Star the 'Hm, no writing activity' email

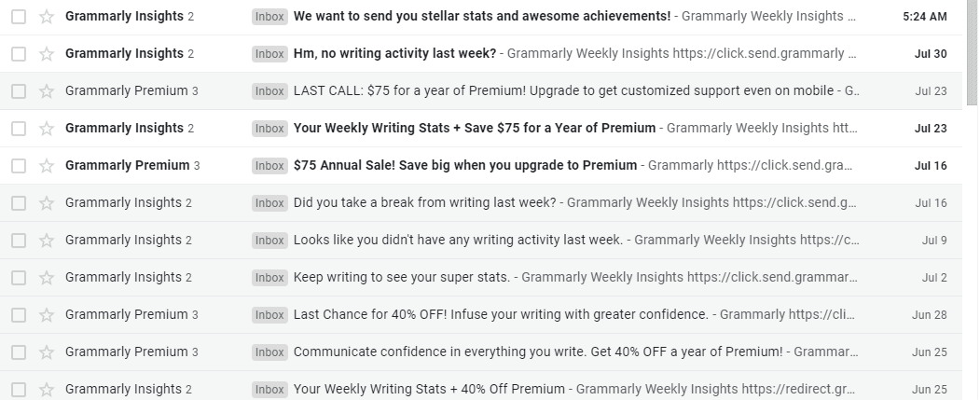pos(47,54)
